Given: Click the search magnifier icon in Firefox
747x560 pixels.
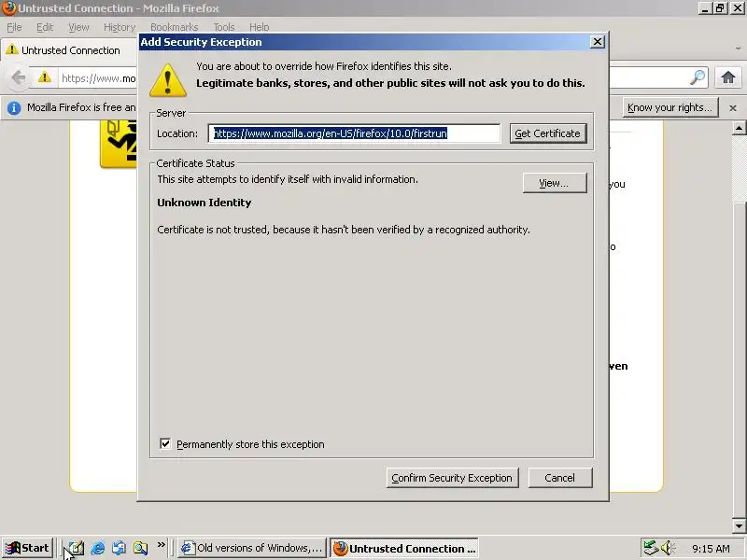Looking at the screenshot, I should point(698,77).
